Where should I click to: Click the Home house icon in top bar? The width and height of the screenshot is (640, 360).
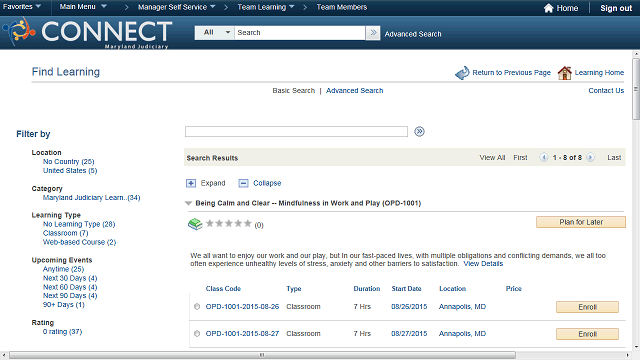(x=548, y=8)
